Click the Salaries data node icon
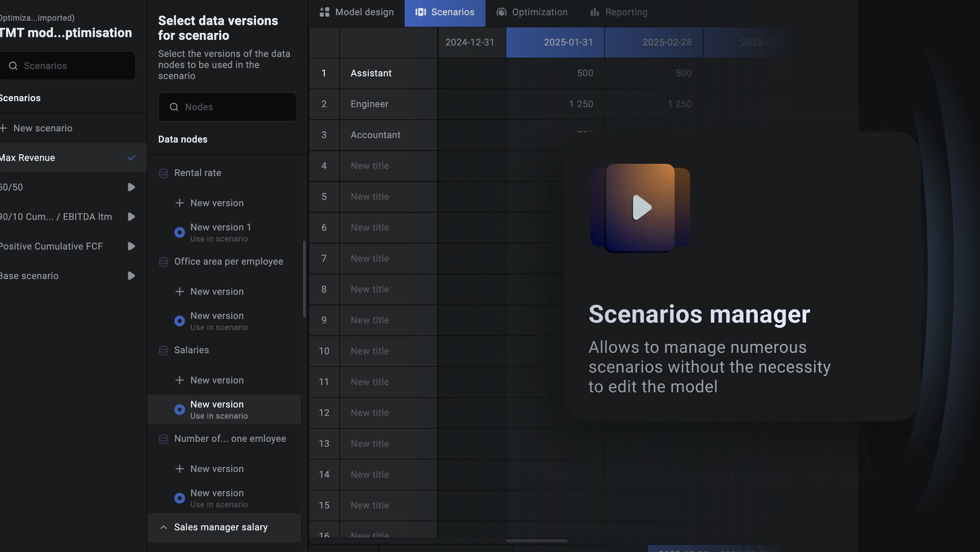This screenshot has height=552, width=980. [164, 350]
